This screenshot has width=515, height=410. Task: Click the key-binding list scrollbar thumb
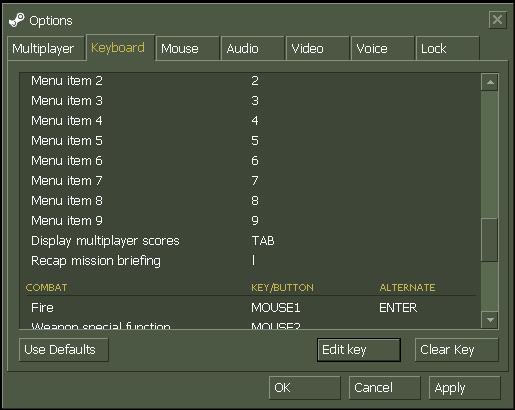[x=490, y=240]
